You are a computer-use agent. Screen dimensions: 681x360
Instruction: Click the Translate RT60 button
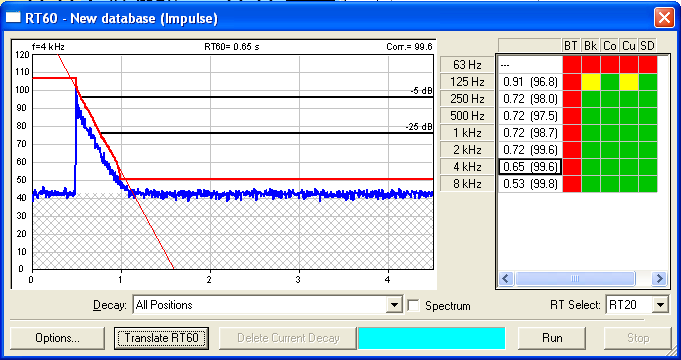click(161, 338)
